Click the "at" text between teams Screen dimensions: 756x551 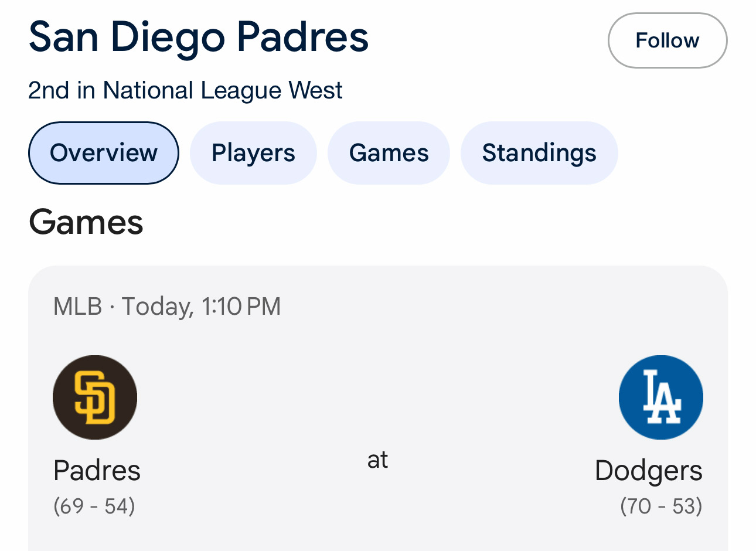(377, 460)
